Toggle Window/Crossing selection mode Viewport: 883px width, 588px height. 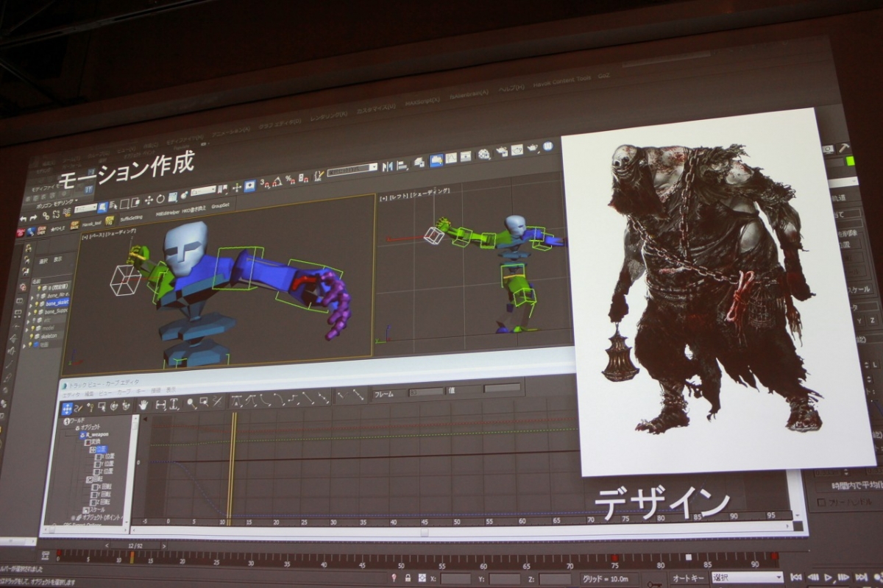(135, 202)
